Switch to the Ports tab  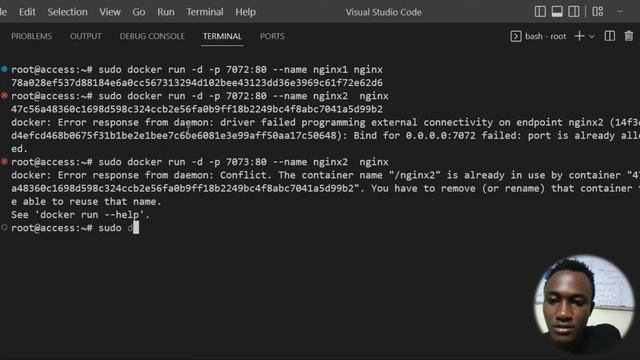[x=272, y=36]
